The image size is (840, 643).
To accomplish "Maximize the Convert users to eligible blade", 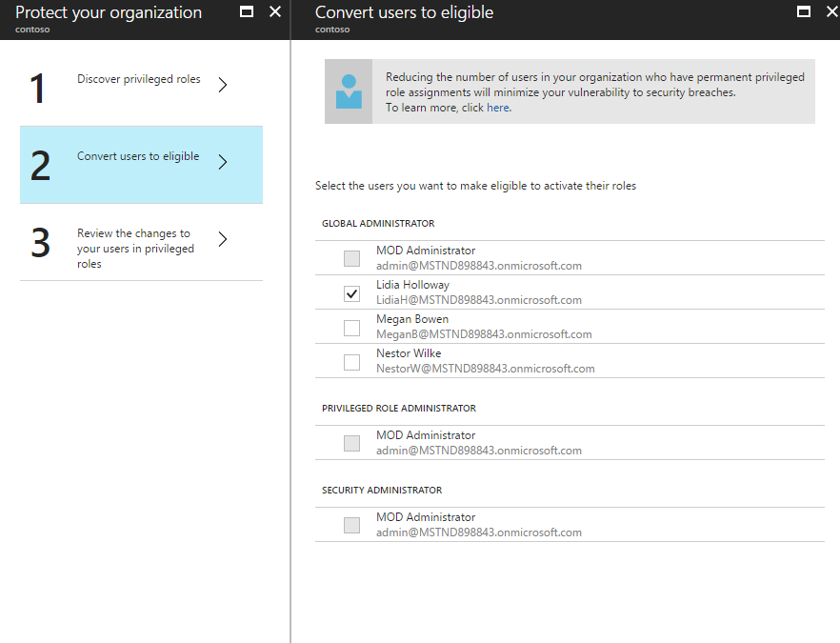I will point(803,11).
